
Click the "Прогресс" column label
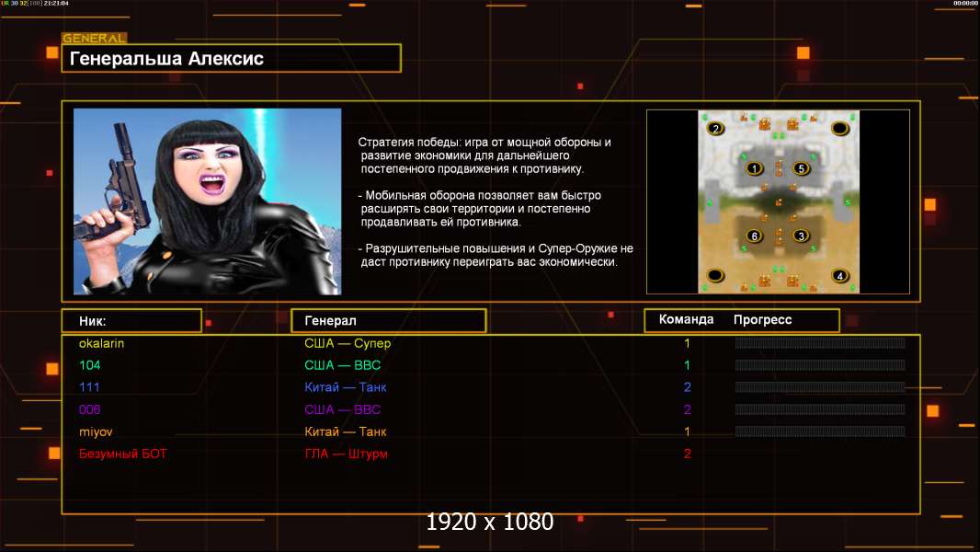click(762, 320)
